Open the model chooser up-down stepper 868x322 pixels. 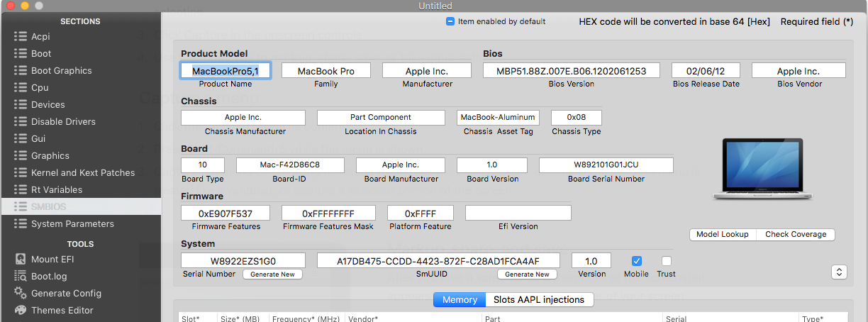click(839, 272)
